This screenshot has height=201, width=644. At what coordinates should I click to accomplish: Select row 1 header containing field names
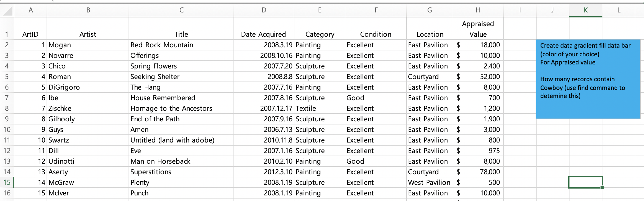[x=7, y=34]
